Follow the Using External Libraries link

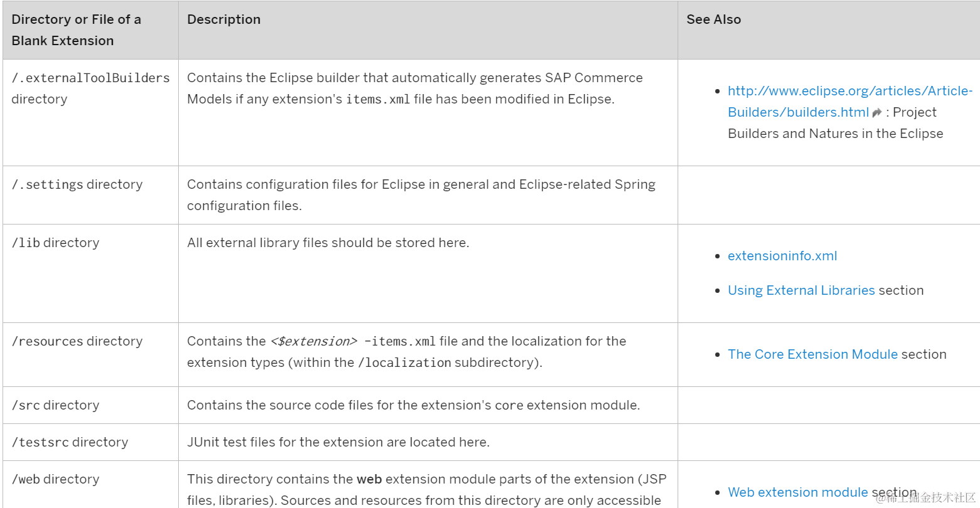pyautogui.click(x=801, y=290)
